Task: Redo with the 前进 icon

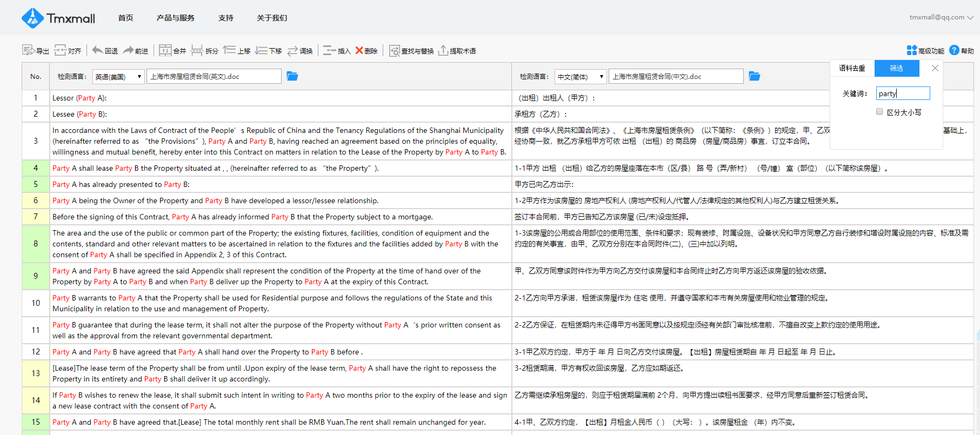Action: (x=135, y=50)
